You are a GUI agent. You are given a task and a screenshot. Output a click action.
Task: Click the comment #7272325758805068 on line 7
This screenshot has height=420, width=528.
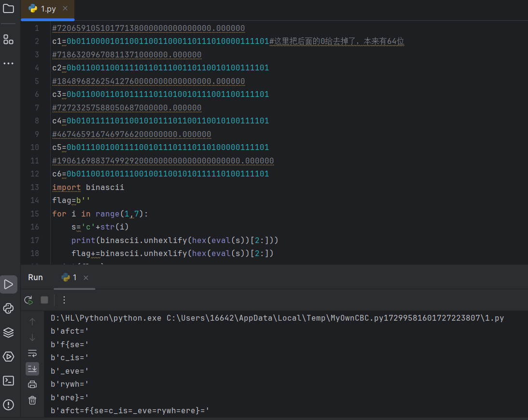click(127, 108)
